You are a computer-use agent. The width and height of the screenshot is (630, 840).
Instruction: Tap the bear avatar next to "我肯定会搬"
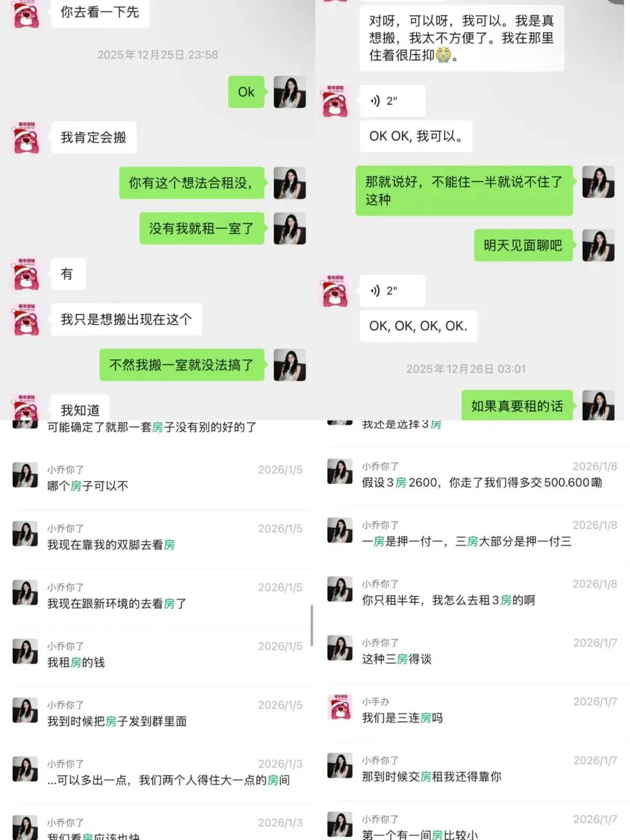tap(26, 138)
